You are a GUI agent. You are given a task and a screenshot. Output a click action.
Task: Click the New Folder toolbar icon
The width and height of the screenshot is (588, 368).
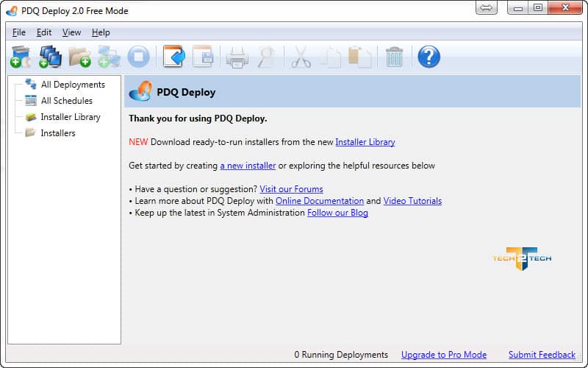[80, 57]
